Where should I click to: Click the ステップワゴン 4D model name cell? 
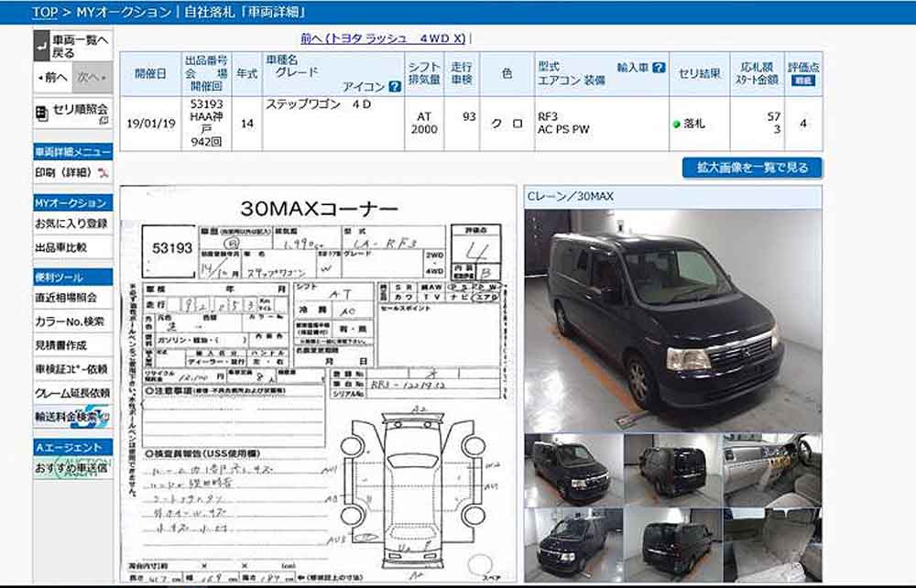pos(333,124)
